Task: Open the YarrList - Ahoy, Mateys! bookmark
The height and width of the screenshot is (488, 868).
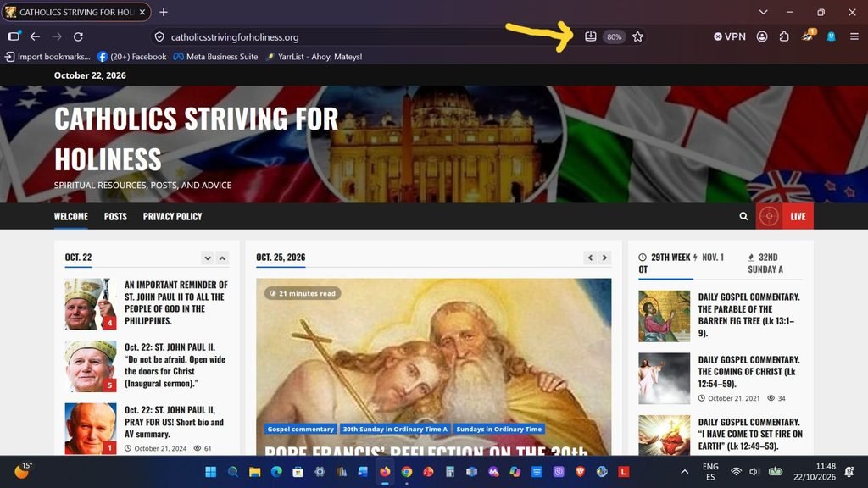Action: click(x=314, y=57)
